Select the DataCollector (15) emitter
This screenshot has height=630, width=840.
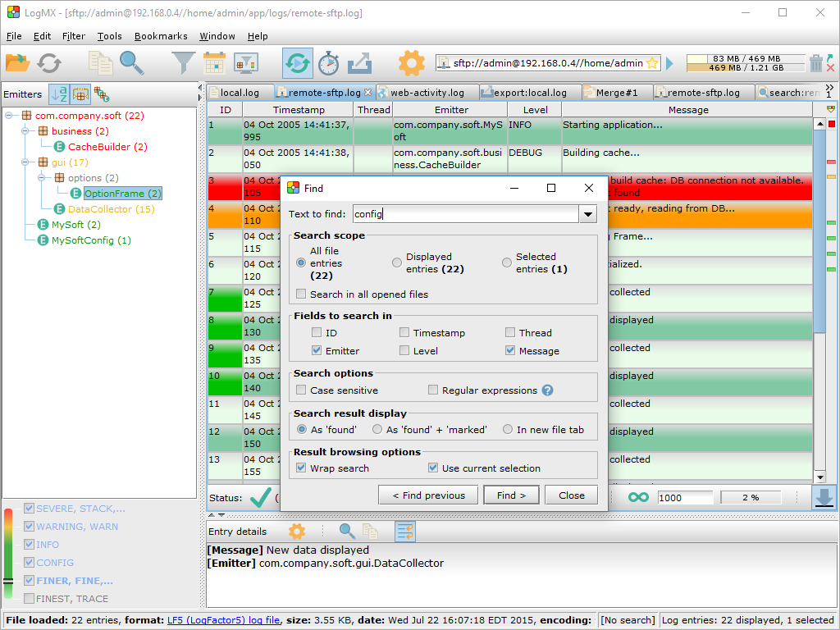pos(111,209)
